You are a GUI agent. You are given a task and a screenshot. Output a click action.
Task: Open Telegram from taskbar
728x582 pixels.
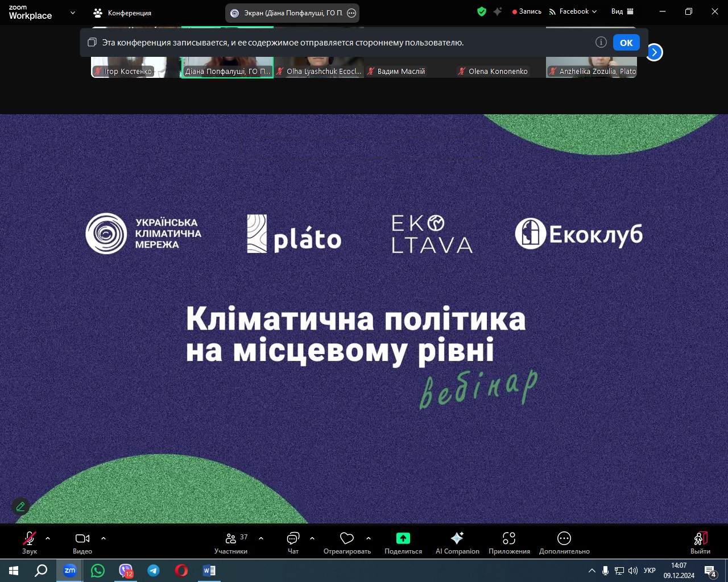pos(154,570)
